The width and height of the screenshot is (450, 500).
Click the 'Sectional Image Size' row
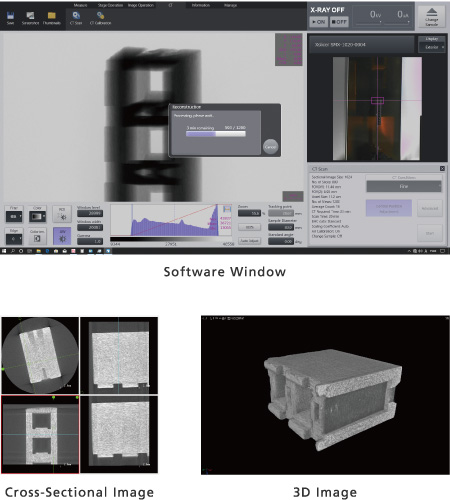[332, 177]
